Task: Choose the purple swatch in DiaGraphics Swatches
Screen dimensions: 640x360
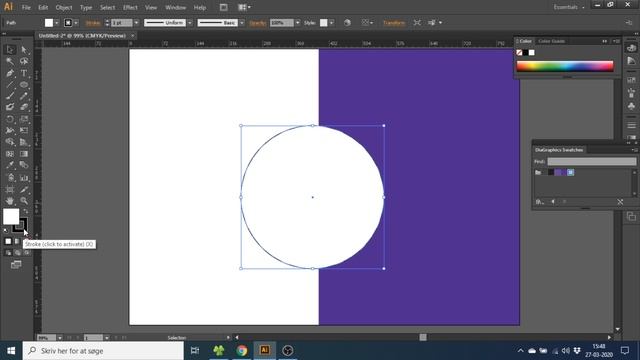Action: point(558,173)
